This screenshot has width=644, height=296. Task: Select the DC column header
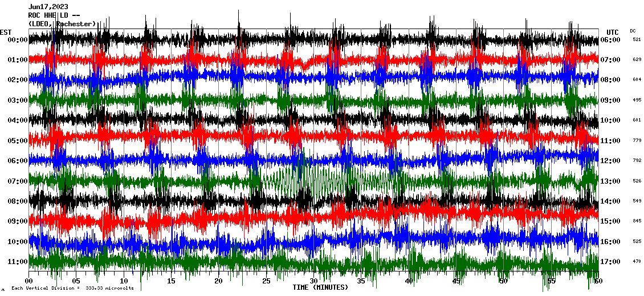click(633, 31)
